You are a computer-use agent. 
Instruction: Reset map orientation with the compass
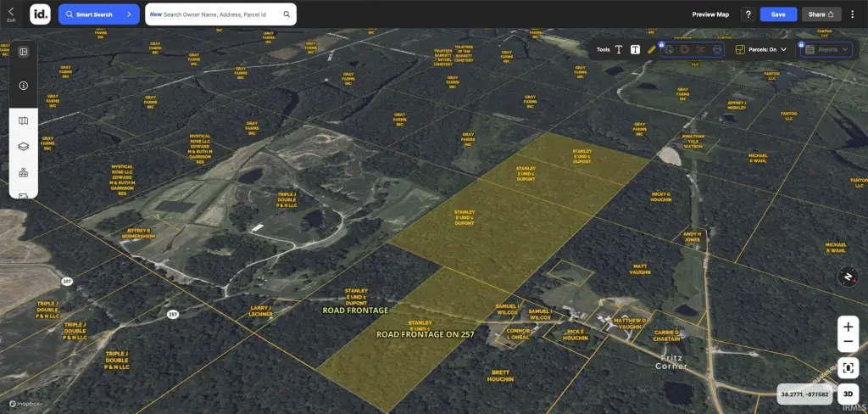(x=848, y=277)
